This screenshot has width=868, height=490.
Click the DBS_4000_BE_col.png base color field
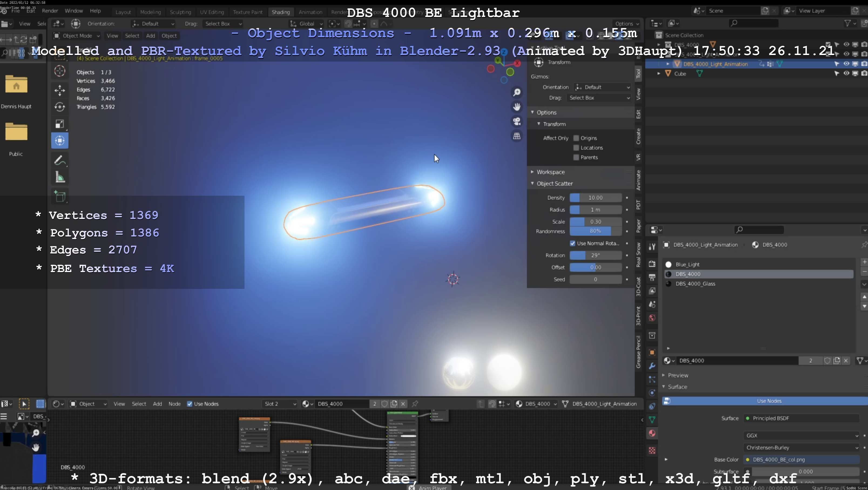[x=801, y=460]
